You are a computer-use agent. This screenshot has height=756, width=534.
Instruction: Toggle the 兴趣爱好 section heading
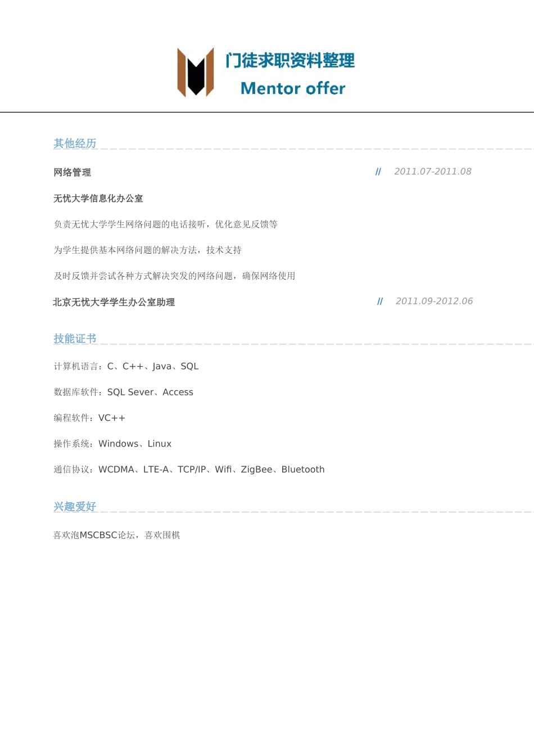(75, 507)
